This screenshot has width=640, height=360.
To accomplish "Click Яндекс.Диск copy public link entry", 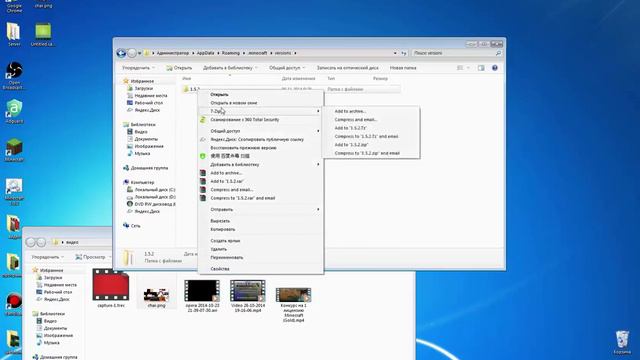I will (257, 140).
